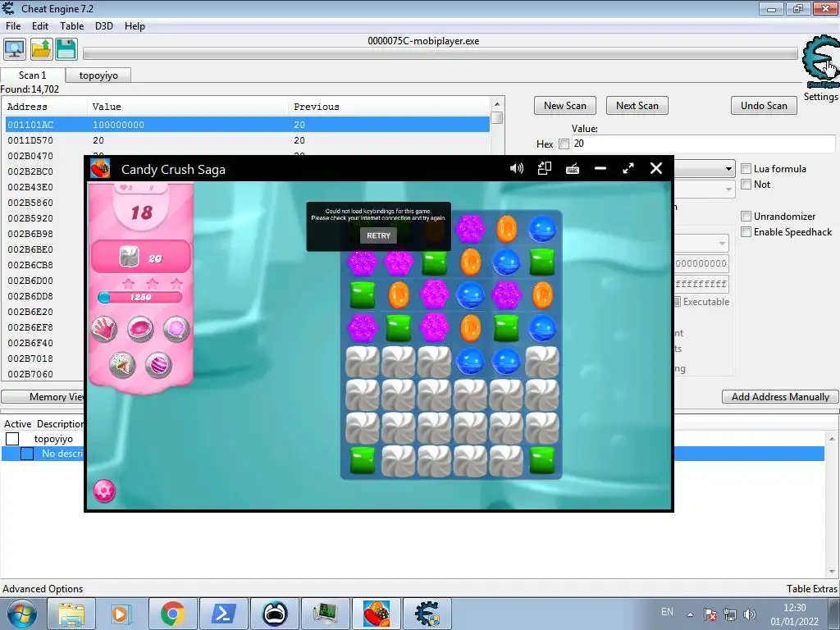
Task: Click the Candy Crush Saga app icon in title bar
Action: coord(100,169)
